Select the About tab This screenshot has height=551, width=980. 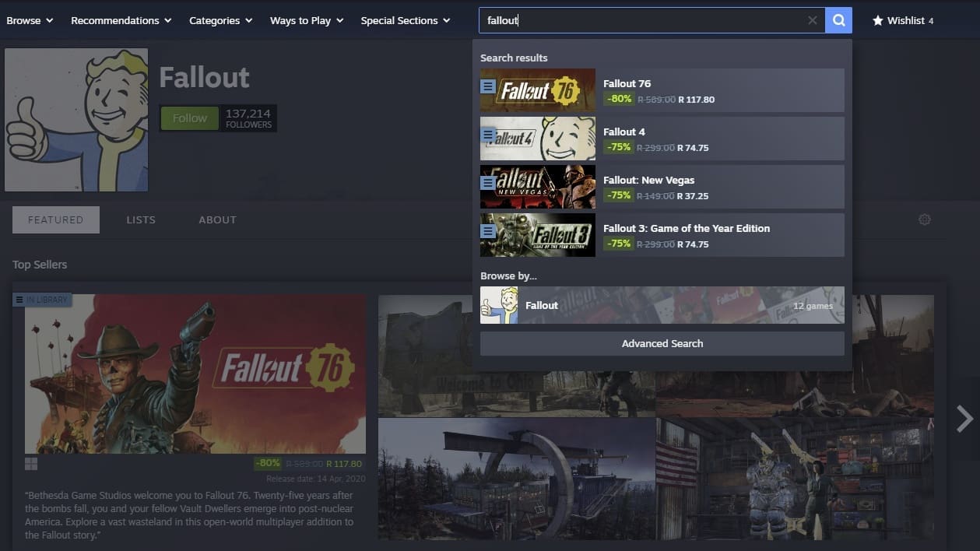pos(217,219)
